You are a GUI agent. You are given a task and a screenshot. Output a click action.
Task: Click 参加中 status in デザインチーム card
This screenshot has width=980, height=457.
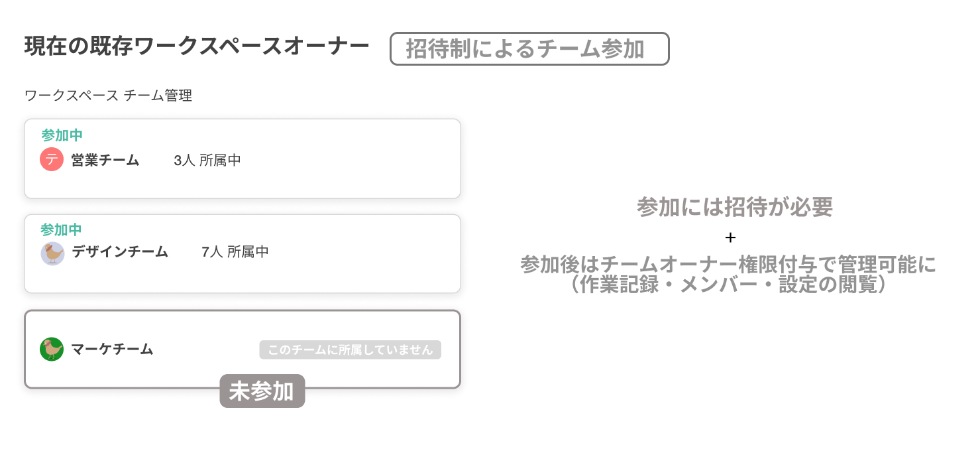coord(61,230)
